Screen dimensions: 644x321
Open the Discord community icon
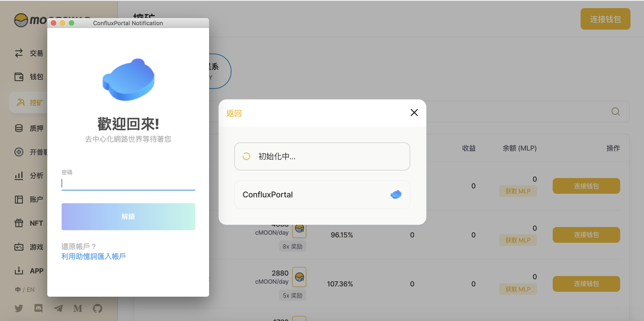[x=38, y=308]
